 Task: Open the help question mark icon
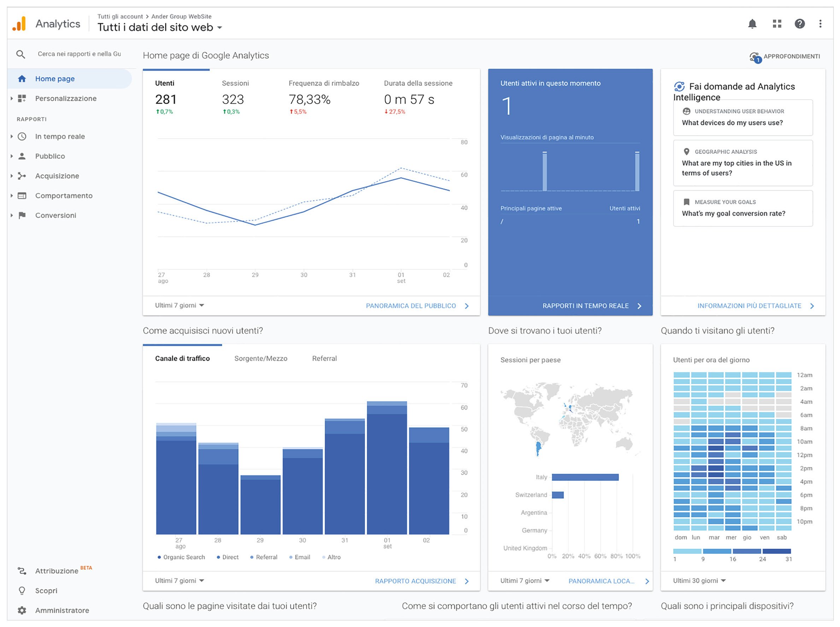click(799, 24)
